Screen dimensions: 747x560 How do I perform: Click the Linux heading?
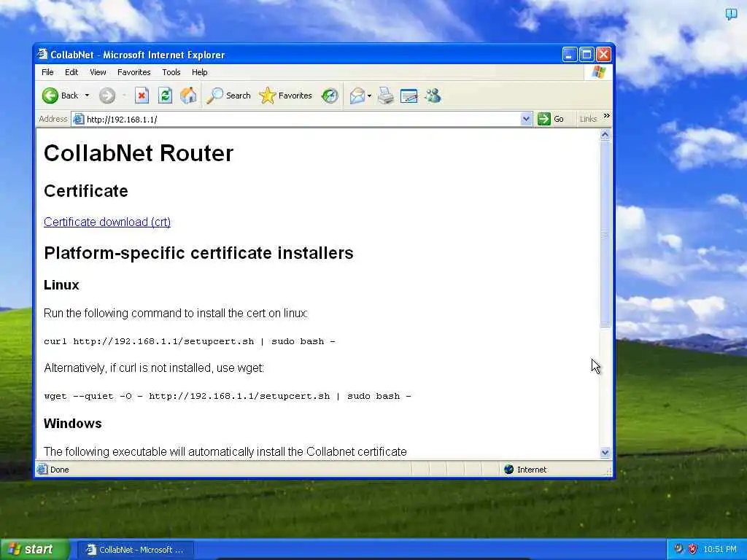point(61,285)
